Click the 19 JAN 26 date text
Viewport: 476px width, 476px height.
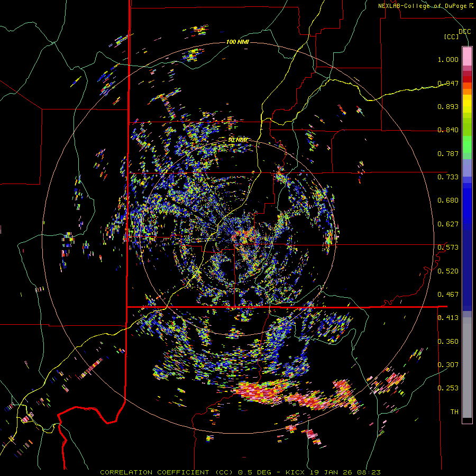pos(331,472)
